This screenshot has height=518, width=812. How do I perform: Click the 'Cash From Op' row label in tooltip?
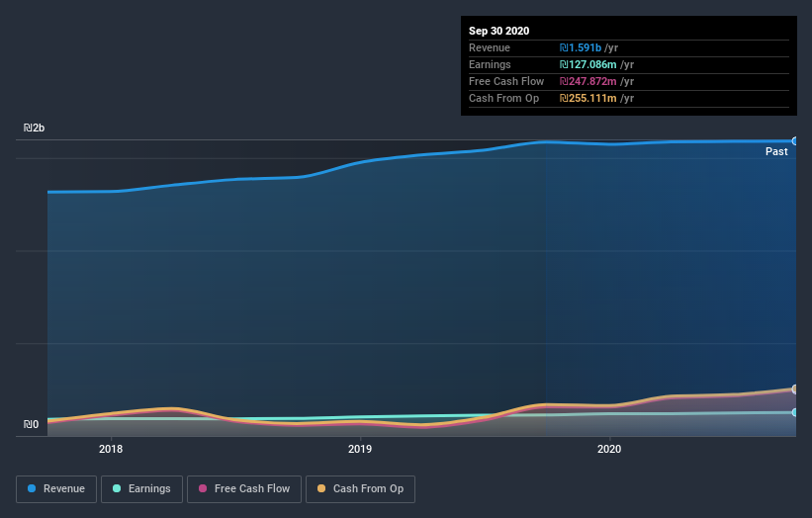(503, 98)
